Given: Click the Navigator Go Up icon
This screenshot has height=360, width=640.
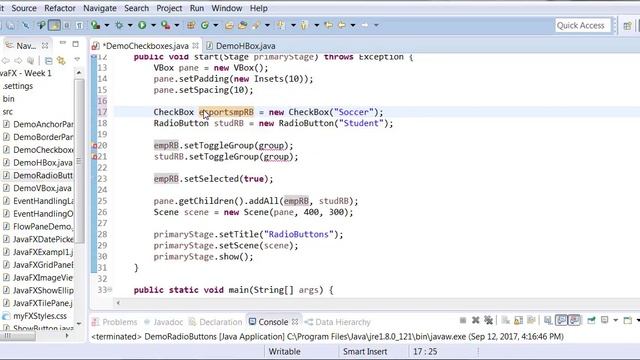Looking at the screenshot, I should 31,61.
